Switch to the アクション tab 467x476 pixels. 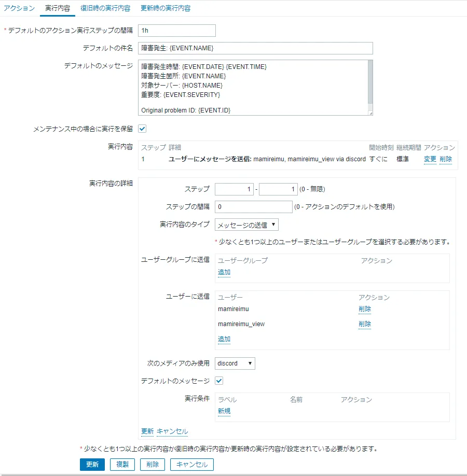coord(19,8)
